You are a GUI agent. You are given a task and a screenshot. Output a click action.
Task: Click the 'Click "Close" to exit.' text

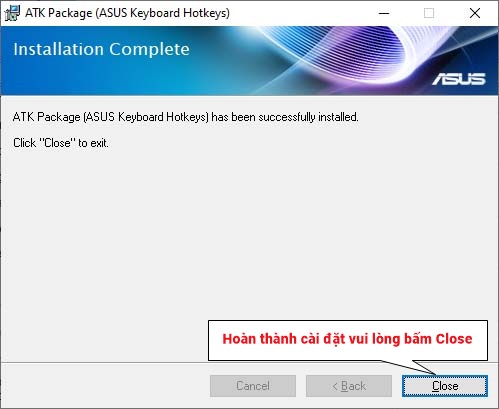pyautogui.click(x=61, y=143)
